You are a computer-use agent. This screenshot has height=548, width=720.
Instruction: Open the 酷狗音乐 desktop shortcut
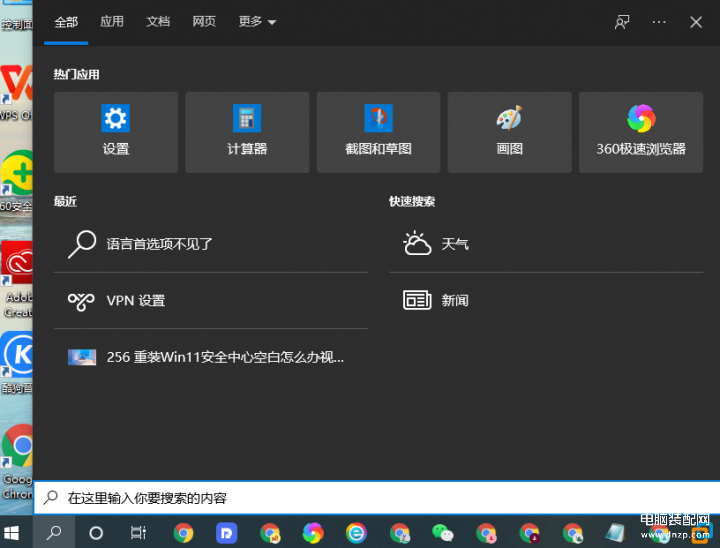tap(17, 363)
